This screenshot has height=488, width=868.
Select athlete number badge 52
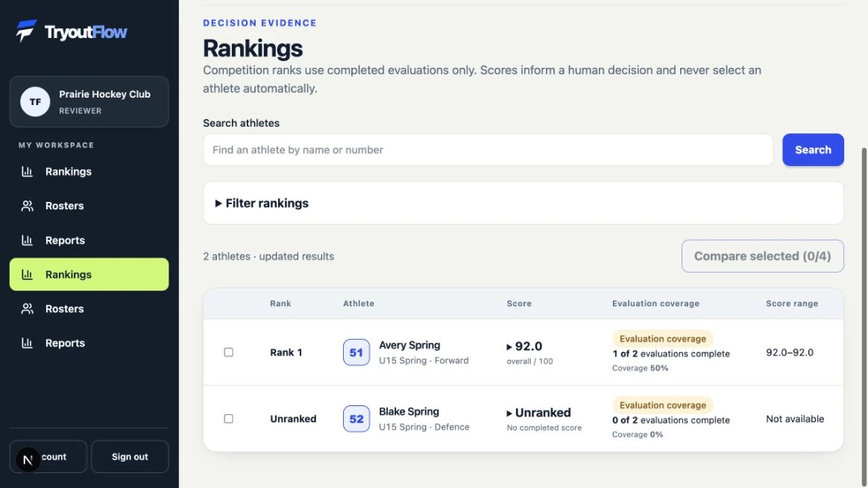coord(356,419)
